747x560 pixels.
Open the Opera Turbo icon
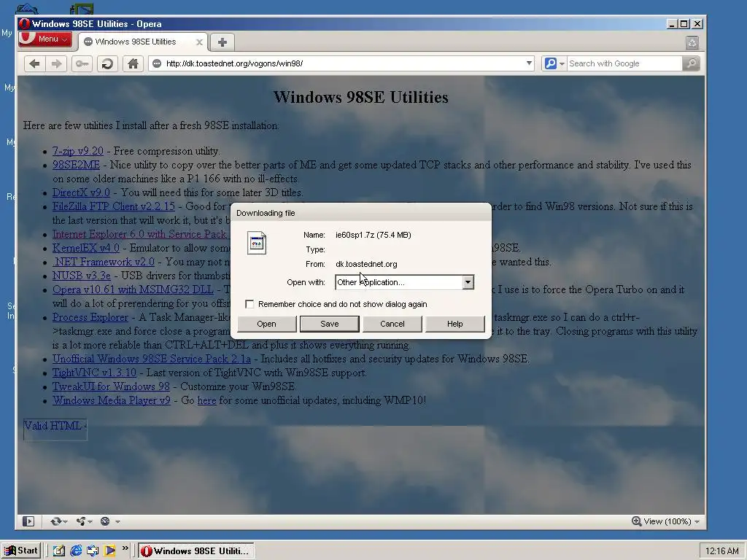click(105, 521)
